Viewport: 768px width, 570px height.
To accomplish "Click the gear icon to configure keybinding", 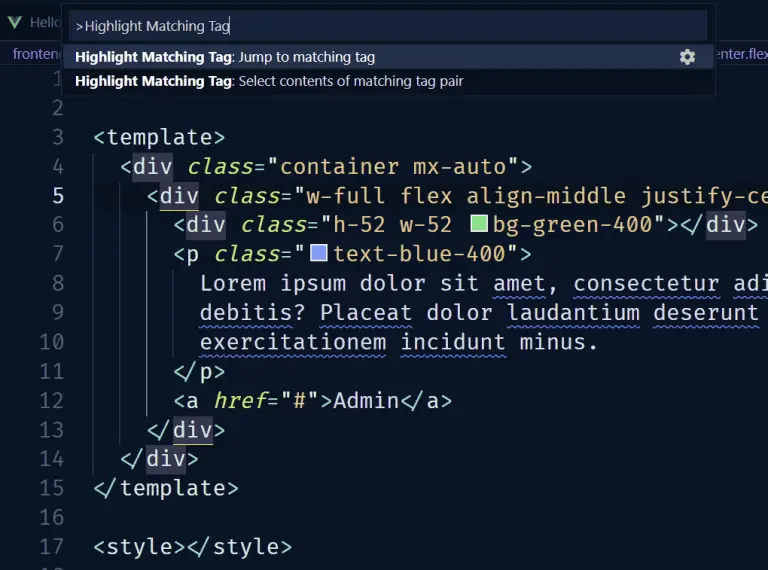I will click(x=687, y=57).
